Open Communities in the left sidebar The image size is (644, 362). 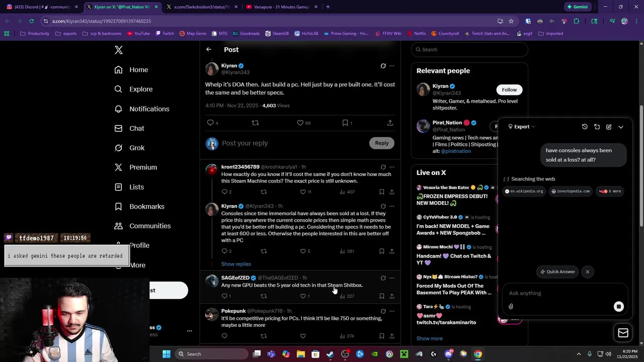(142, 226)
